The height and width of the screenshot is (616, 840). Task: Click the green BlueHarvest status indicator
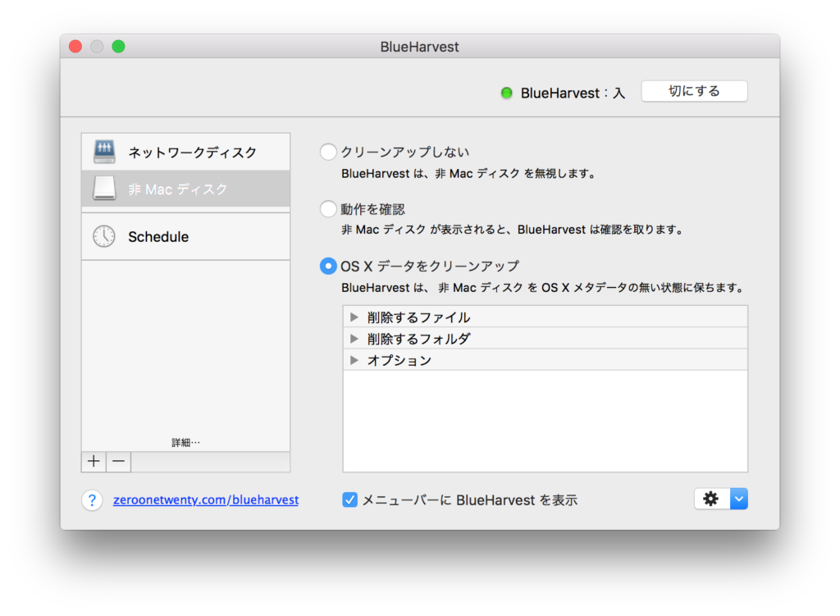click(x=506, y=94)
